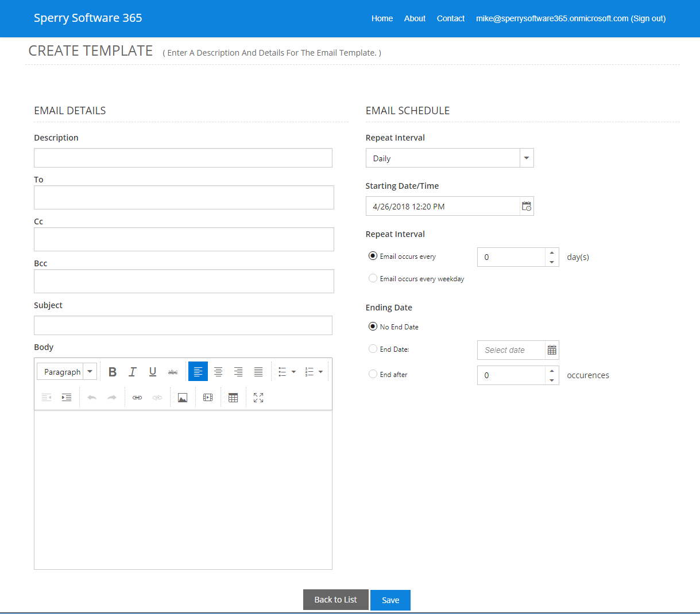The width and height of the screenshot is (700, 614).
Task: Increase the occurences count
Action: click(x=552, y=371)
